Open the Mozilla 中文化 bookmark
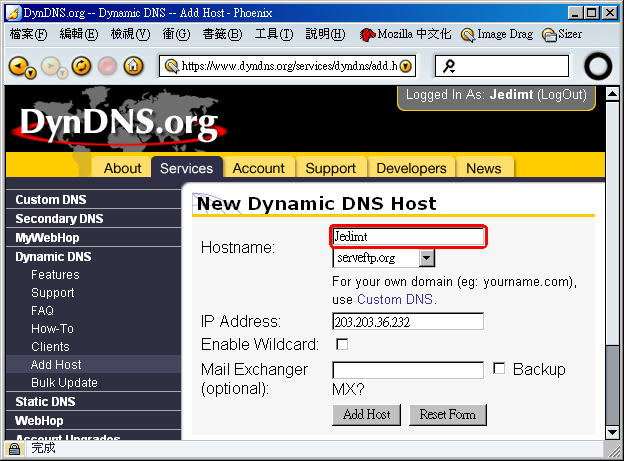Image resolution: width=624 pixels, height=461 pixels. click(x=405, y=34)
